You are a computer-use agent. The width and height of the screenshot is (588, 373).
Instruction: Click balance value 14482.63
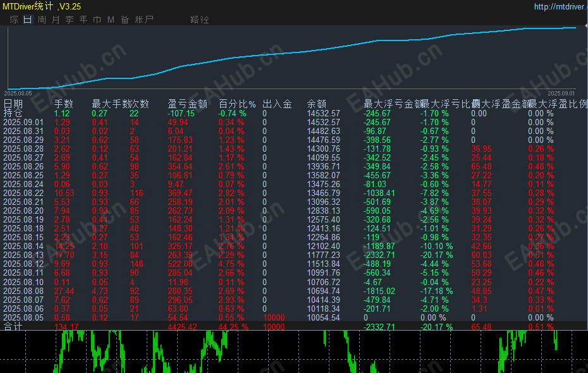tap(323, 131)
